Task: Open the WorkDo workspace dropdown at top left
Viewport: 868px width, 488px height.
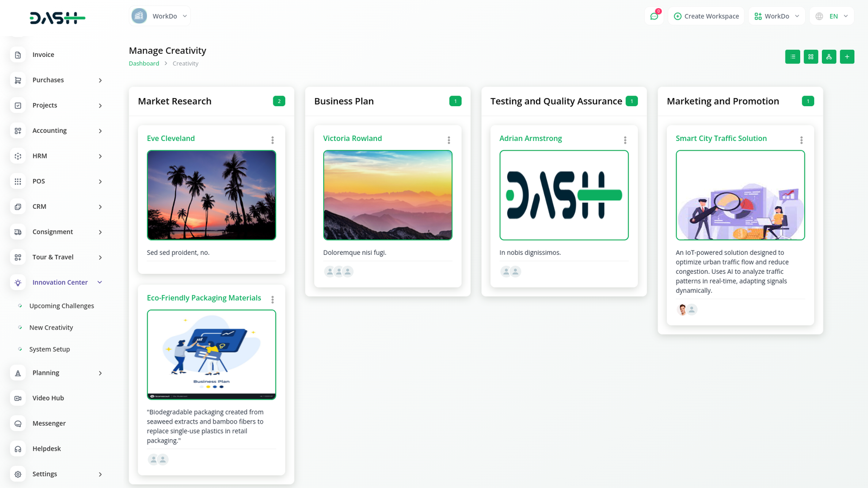Action: pyautogui.click(x=160, y=16)
